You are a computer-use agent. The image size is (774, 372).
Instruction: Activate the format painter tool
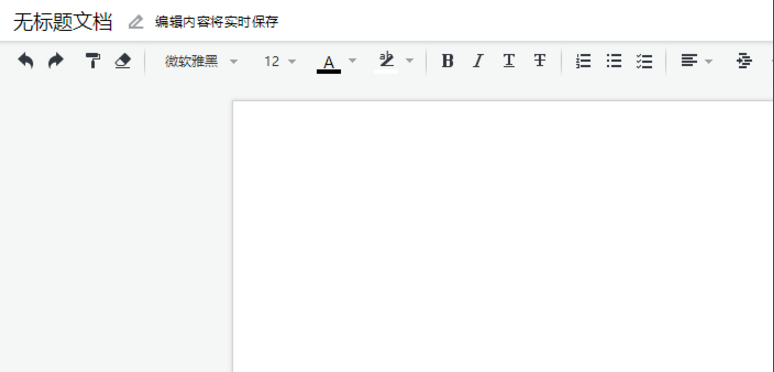[x=92, y=61]
